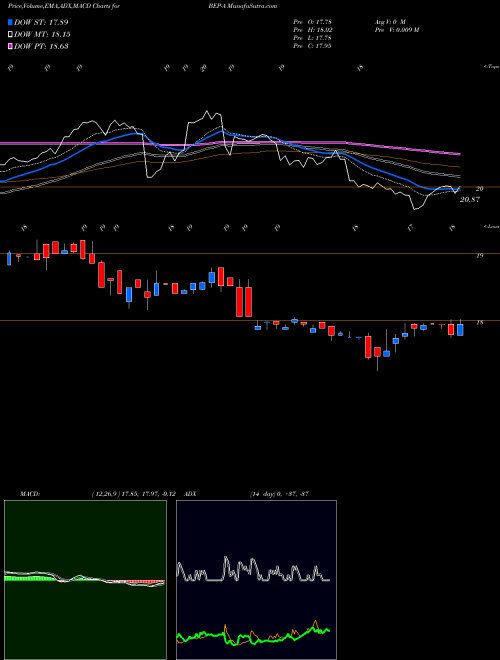This screenshot has height=660, width=500.
Task: Click the 'Pre O: 17.78' open value
Action: (x=313, y=21)
